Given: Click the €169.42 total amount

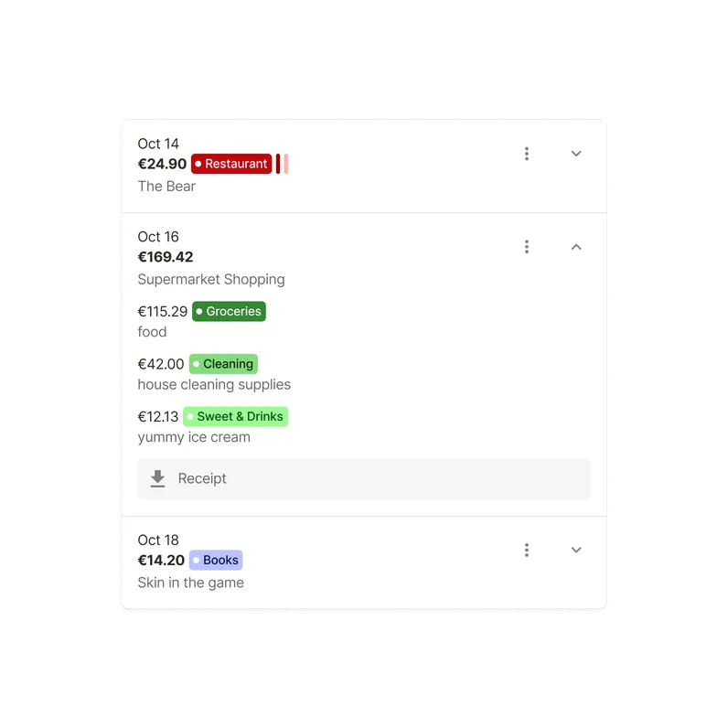Looking at the screenshot, I should pos(166,257).
